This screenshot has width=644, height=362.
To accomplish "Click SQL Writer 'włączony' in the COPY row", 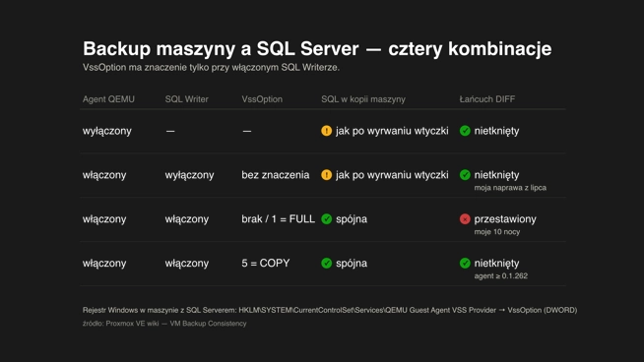I will click(187, 264).
